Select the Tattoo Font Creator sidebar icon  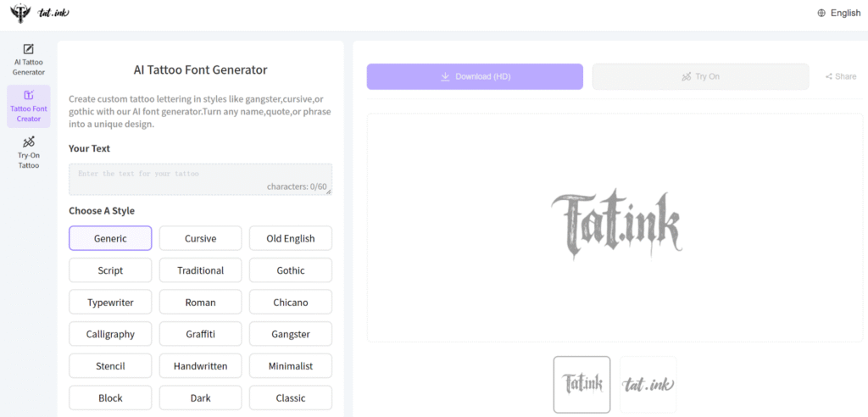pos(29,96)
